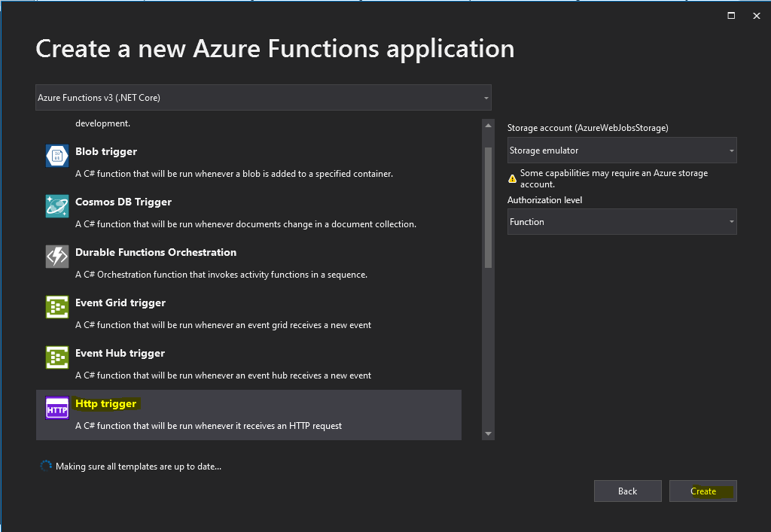Viewport: 771px width, 532px height.
Task: Select Durable Functions Orchestration template title
Action: pyautogui.click(x=156, y=252)
